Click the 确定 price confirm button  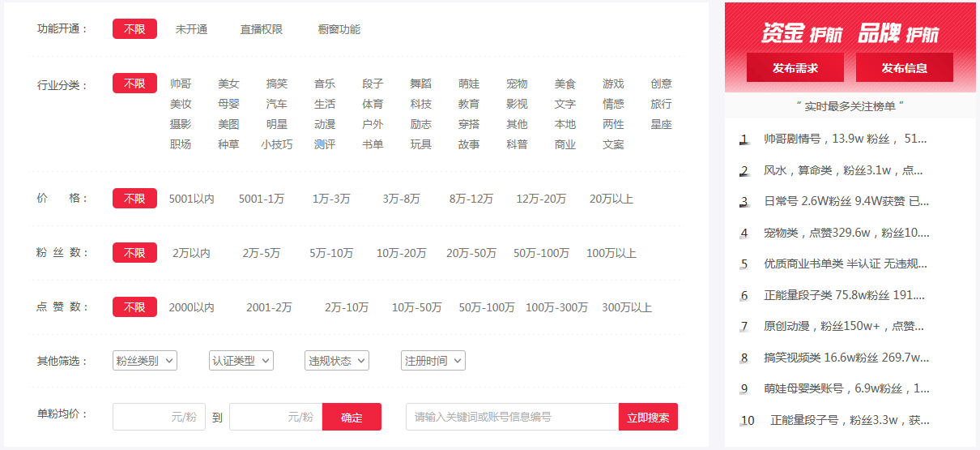[x=352, y=418]
